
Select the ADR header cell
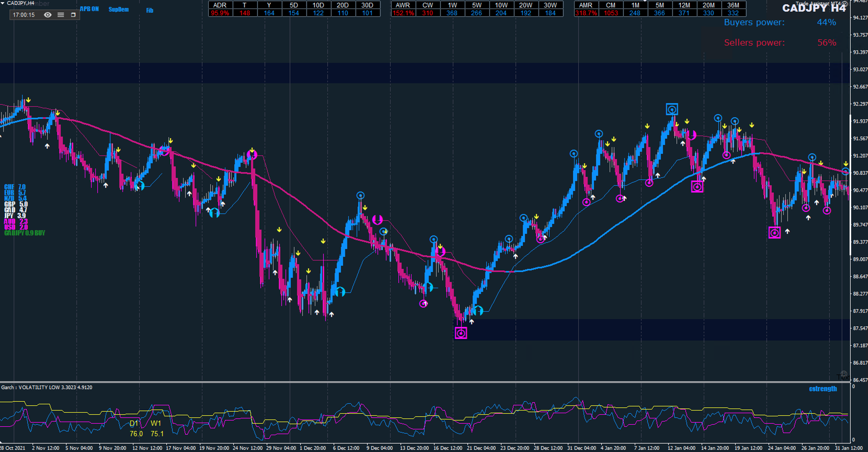[x=220, y=5]
